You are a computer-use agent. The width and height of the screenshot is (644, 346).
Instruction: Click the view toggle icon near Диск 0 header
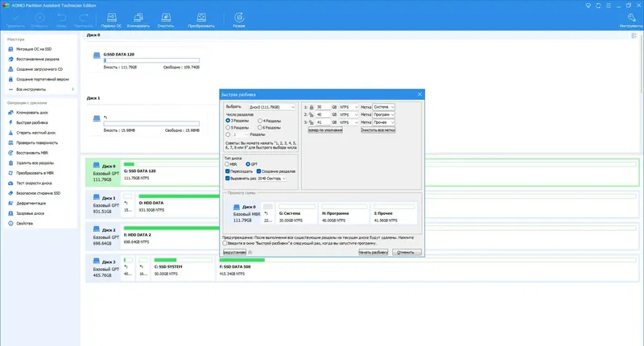point(634,35)
